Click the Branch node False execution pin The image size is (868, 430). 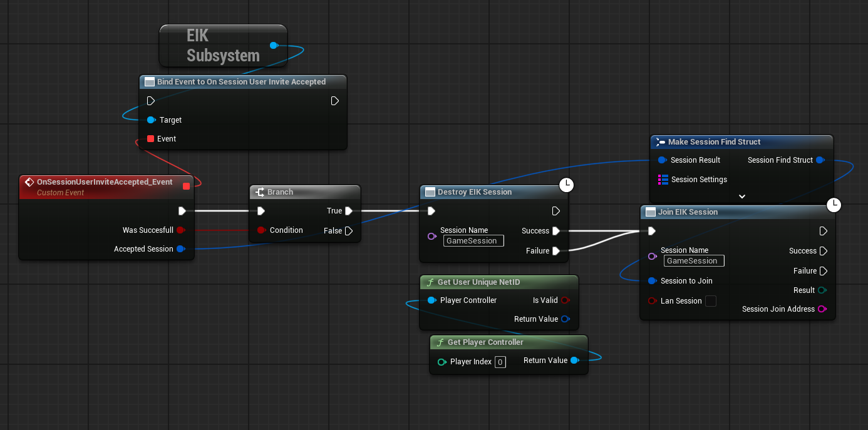[x=349, y=231]
